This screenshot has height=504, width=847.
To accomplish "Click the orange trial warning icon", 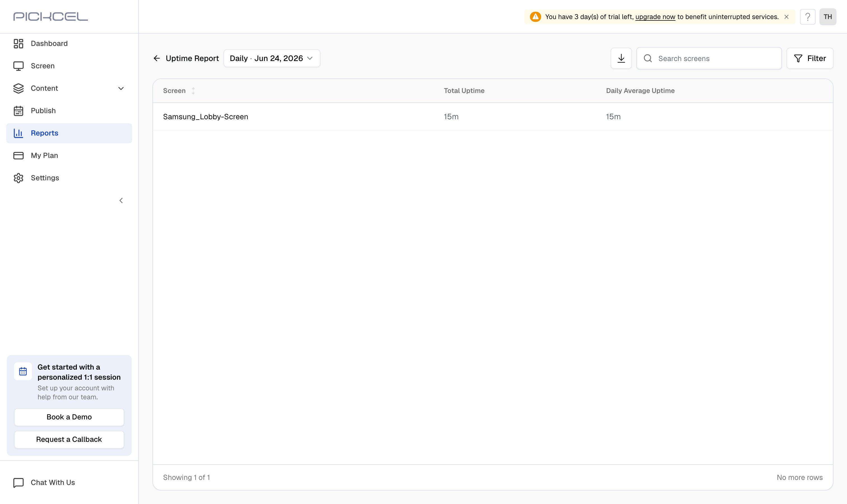I will (x=536, y=17).
